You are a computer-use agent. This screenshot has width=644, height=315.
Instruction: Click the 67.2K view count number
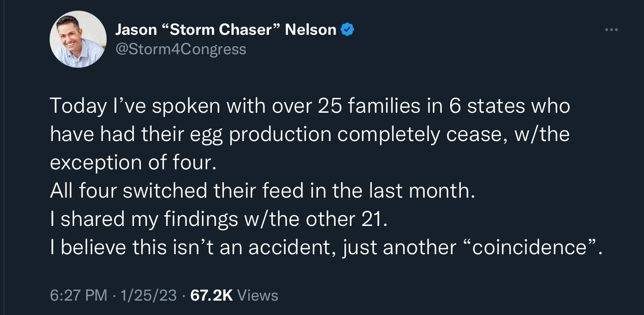[211, 296]
